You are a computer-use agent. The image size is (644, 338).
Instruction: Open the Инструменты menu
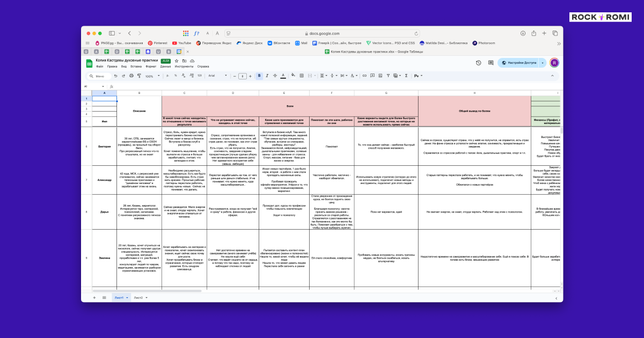[x=184, y=67]
